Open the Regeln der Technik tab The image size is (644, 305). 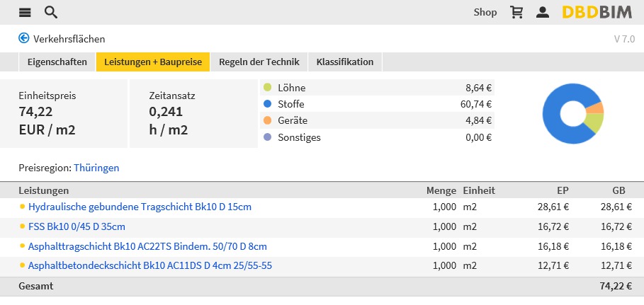click(x=259, y=62)
